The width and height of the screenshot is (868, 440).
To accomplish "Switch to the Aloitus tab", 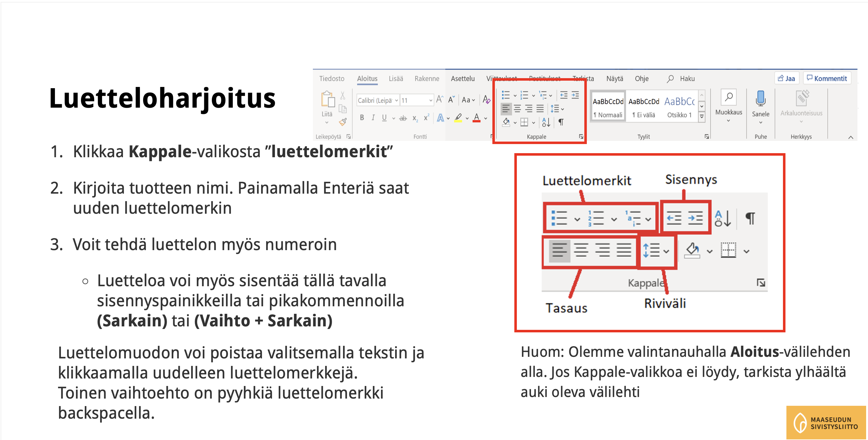I will tap(367, 78).
